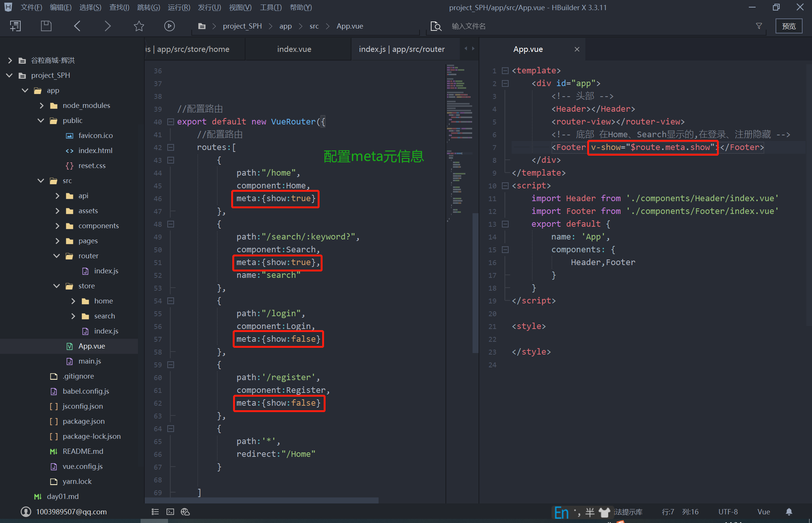Open day01.md in the file tree

pyautogui.click(x=62, y=496)
